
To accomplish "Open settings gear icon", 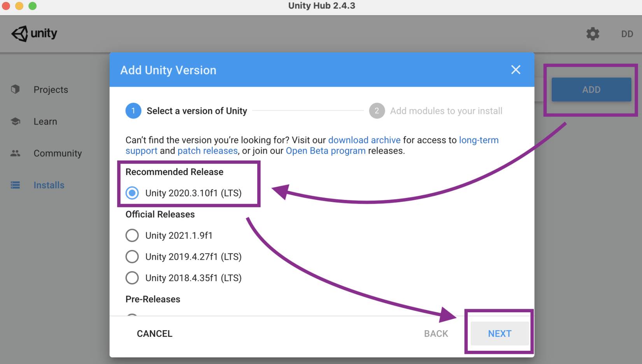I will click(x=593, y=34).
